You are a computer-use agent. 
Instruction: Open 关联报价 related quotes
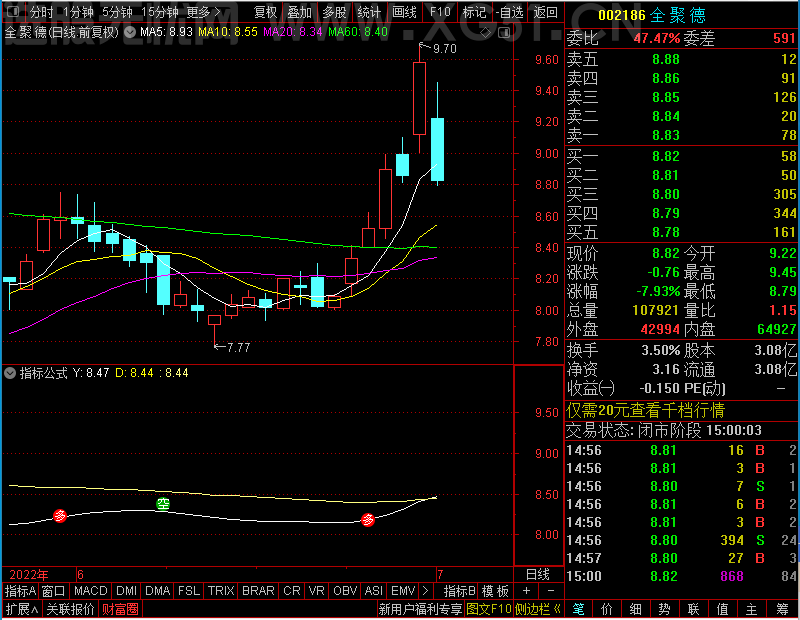(70, 609)
